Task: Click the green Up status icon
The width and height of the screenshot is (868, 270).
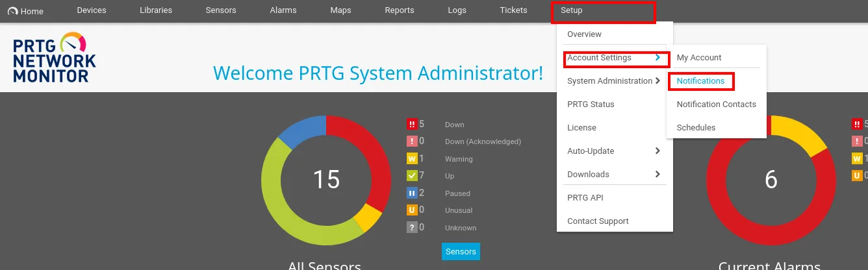Action: [411, 175]
